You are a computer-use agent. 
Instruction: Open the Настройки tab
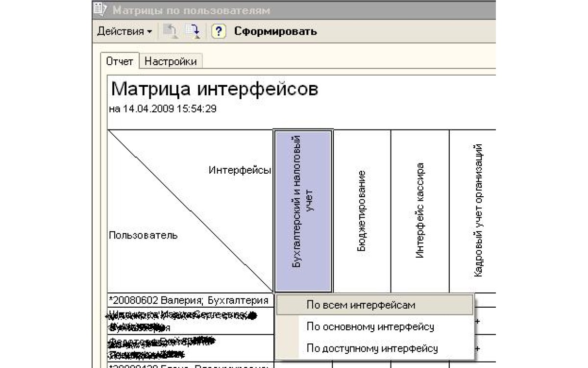(x=171, y=61)
